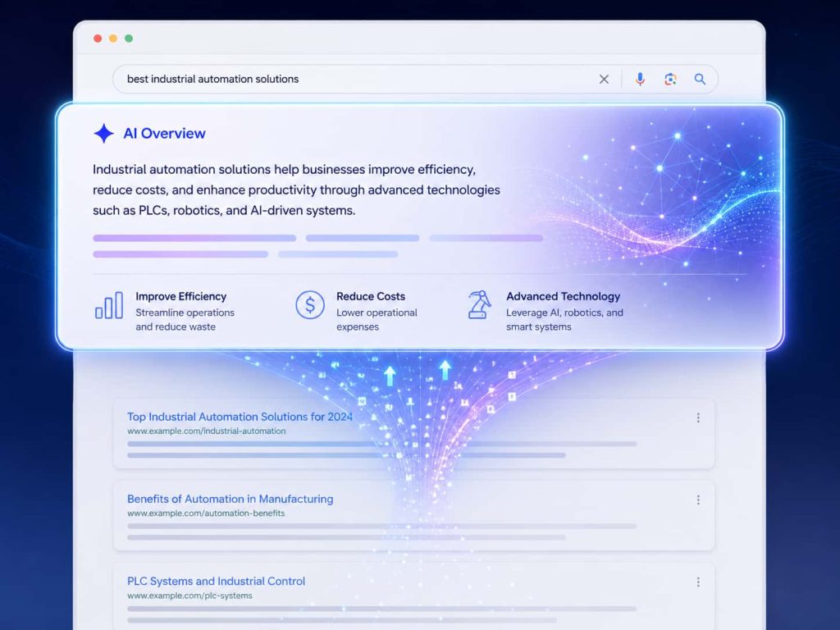Click the magnifying glass search icon
This screenshot has height=630, width=840.
tap(700, 80)
